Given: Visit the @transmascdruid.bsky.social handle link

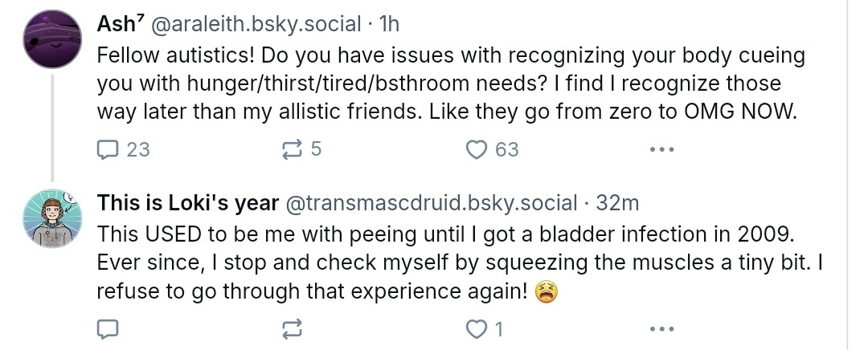Looking at the screenshot, I should click(x=432, y=203).
